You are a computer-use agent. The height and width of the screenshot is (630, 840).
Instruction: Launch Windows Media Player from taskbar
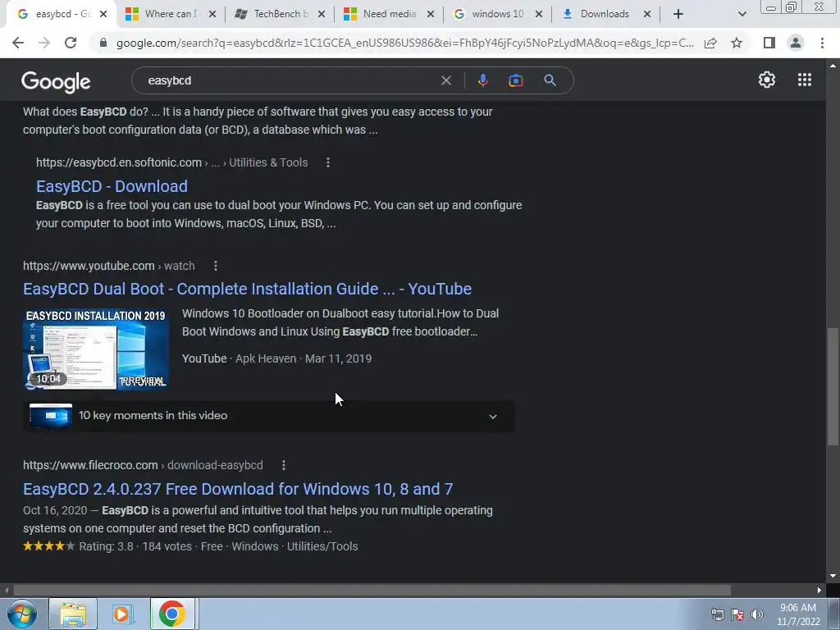122,614
